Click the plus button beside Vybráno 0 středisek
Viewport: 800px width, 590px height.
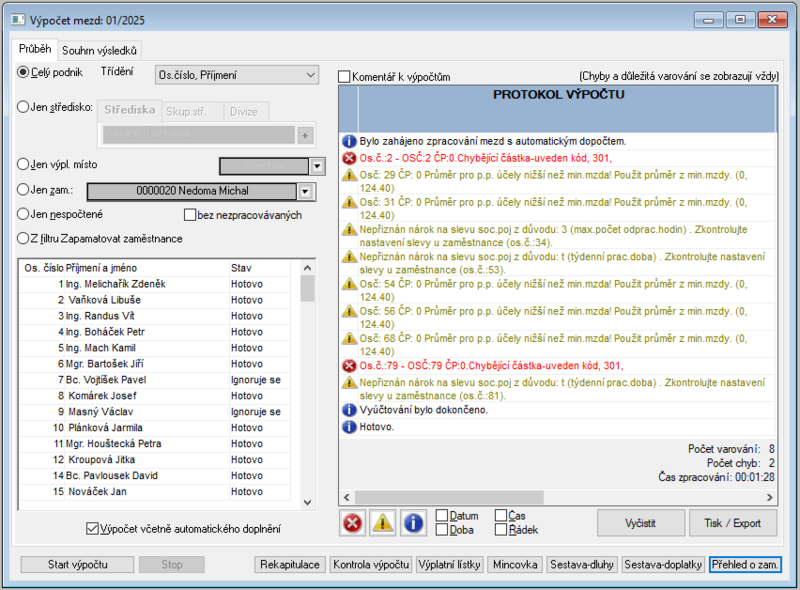305,135
